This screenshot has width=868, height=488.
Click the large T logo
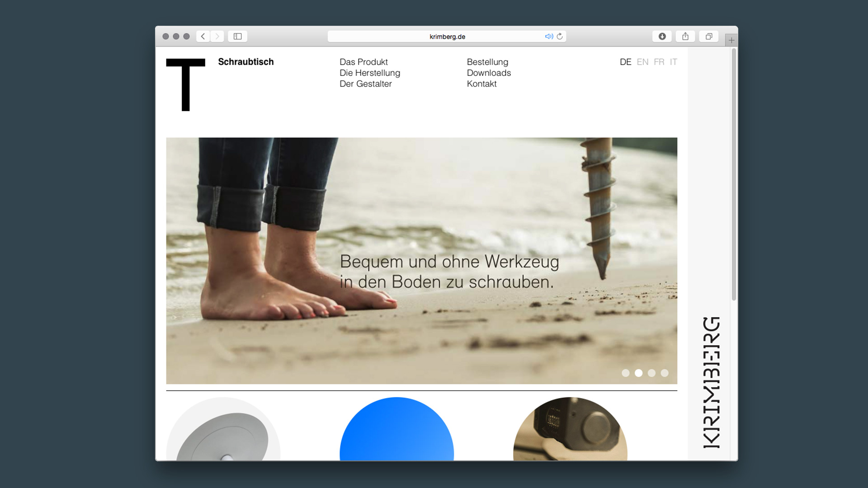(x=185, y=84)
